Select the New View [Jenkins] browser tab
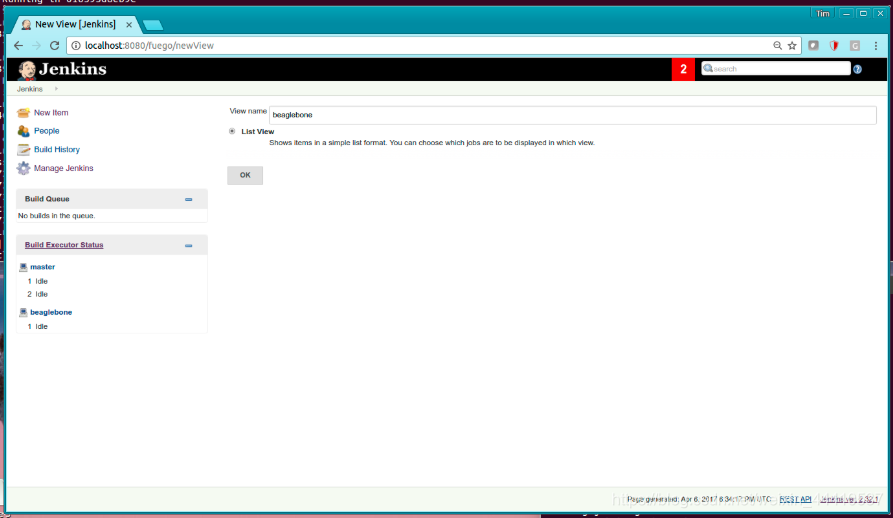 coord(74,24)
